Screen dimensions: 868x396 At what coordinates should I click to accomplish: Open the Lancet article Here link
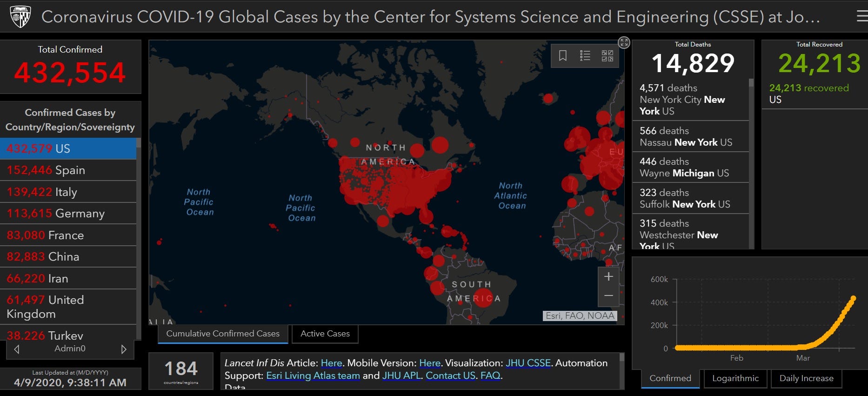coord(332,363)
